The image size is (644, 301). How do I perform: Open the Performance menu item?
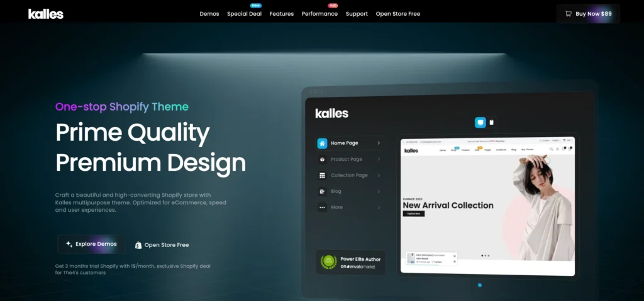[320, 14]
